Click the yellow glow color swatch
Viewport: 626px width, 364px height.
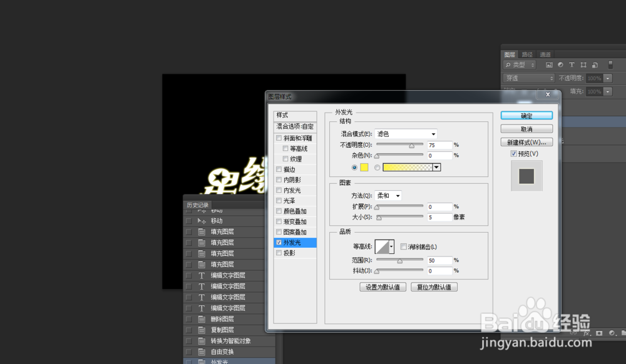point(364,167)
